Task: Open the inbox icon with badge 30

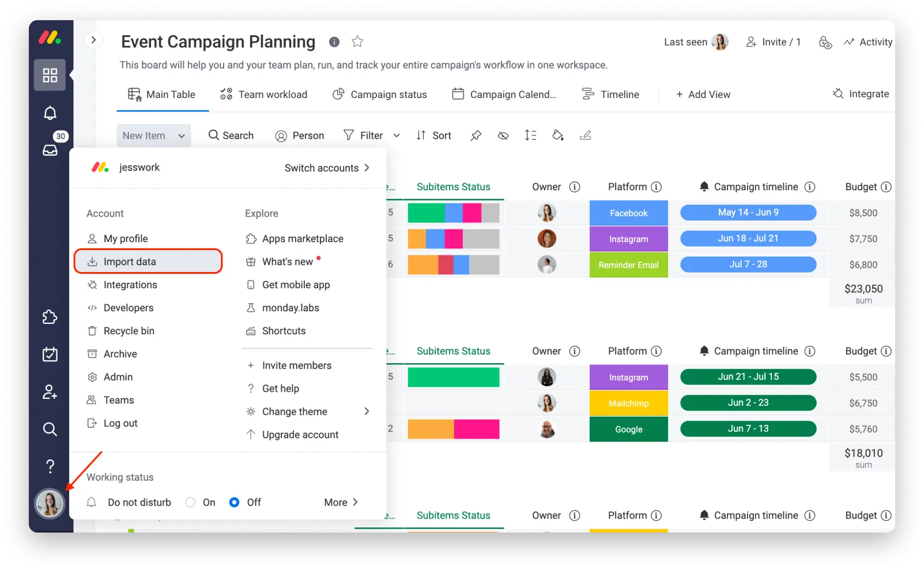Action: point(50,149)
